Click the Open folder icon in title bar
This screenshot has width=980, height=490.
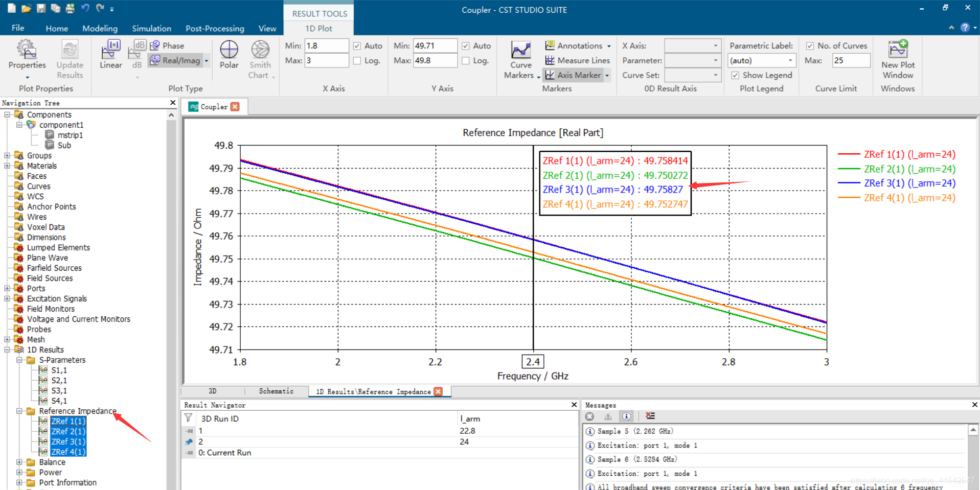tap(26, 8)
